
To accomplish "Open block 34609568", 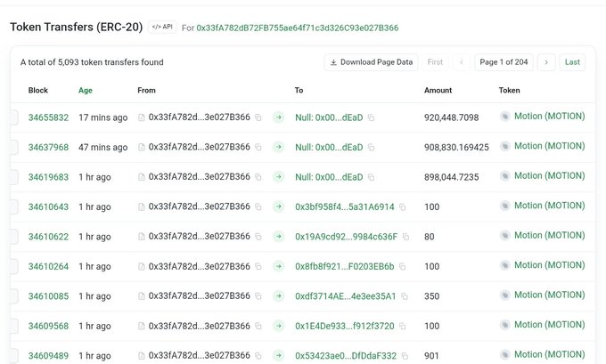I will [x=48, y=326].
